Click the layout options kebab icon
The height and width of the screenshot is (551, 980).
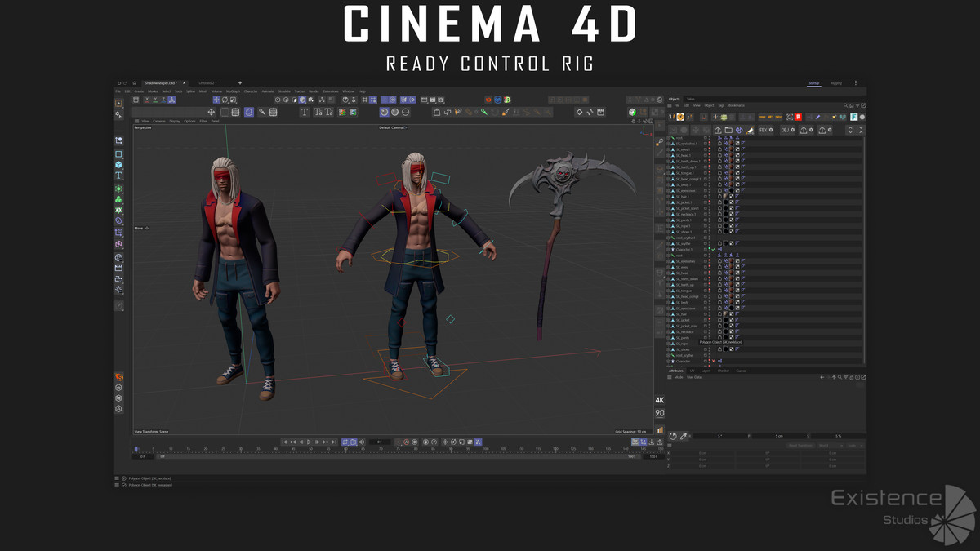pyautogui.click(x=856, y=83)
